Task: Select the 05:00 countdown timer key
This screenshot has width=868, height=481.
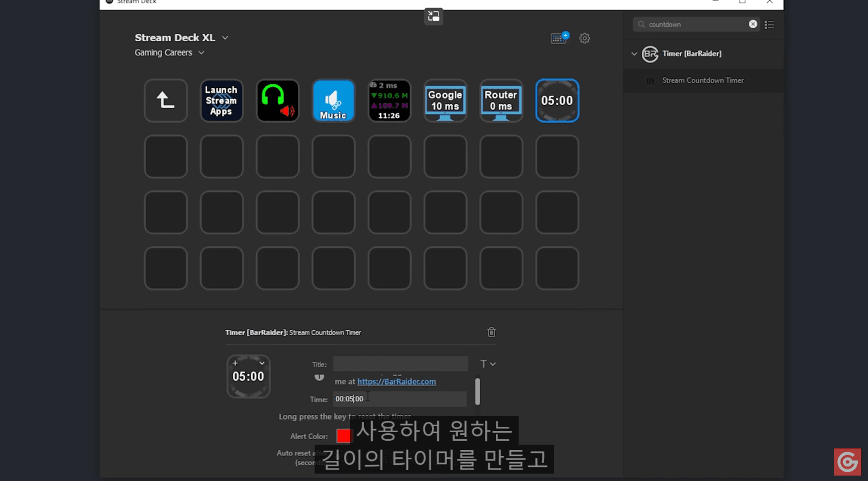Action: pyautogui.click(x=557, y=100)
